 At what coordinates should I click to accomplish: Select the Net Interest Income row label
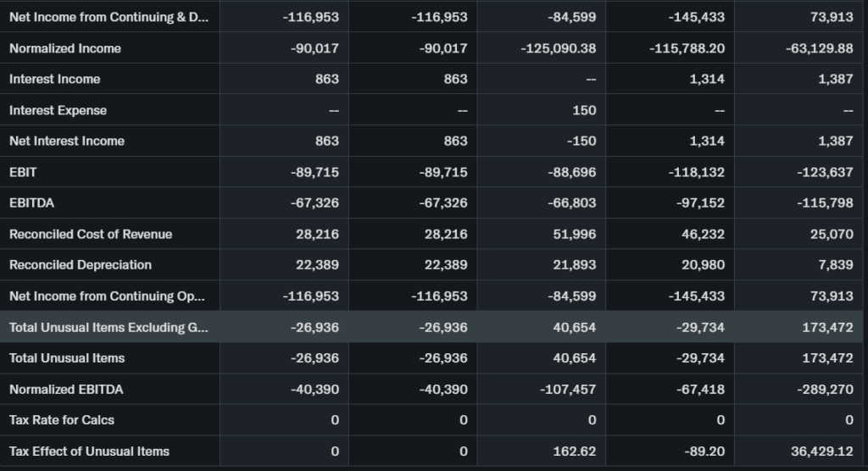point(67,141)
